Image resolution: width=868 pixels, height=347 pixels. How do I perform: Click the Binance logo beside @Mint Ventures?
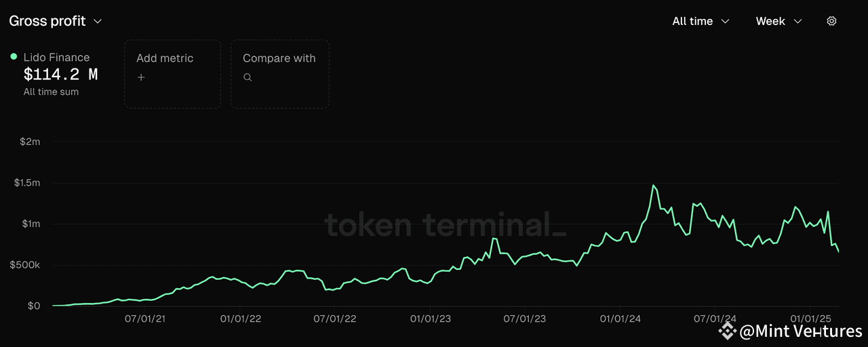tap(728, 331)
